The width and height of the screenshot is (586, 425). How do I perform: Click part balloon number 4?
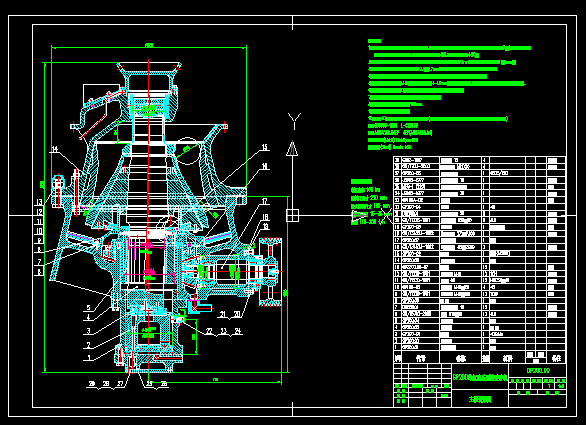(89, 317)
